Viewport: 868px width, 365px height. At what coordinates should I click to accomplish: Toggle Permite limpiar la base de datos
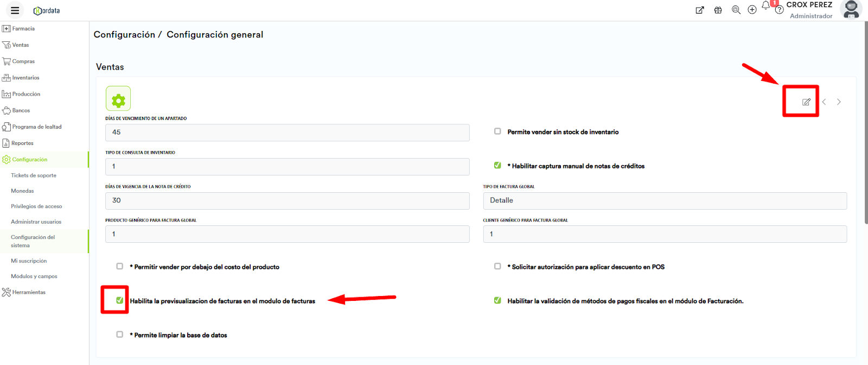click(119, 335)
